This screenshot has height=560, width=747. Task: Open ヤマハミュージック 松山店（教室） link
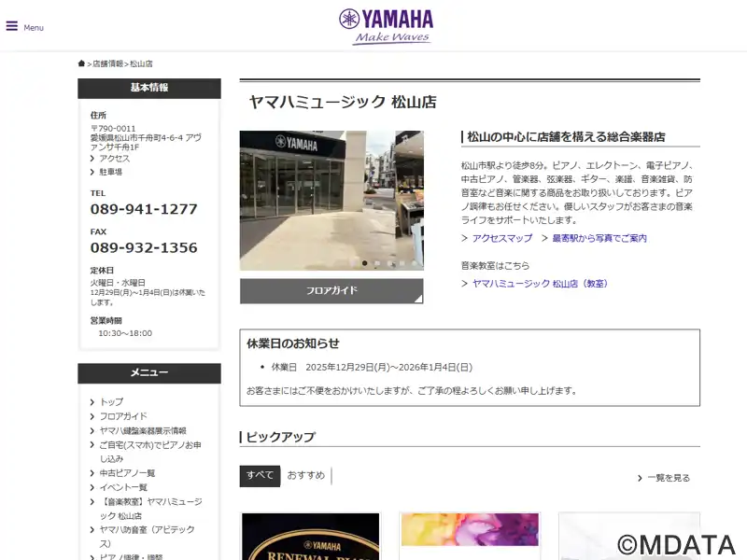point(540,284)
